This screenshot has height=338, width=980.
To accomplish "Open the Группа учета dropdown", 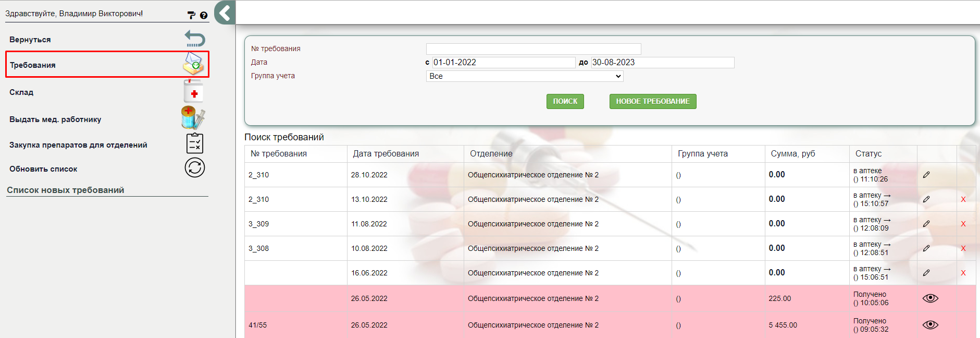I will [525, 76].
